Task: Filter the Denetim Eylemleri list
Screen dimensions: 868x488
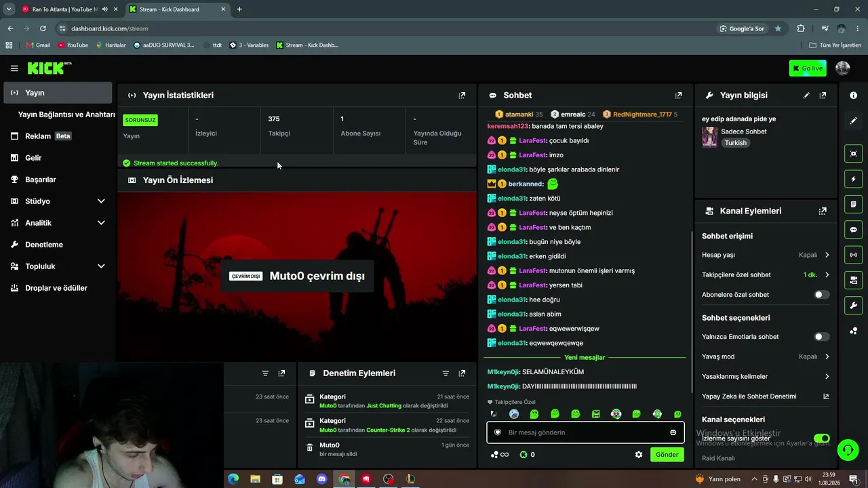Action: [x=446, y=373]
